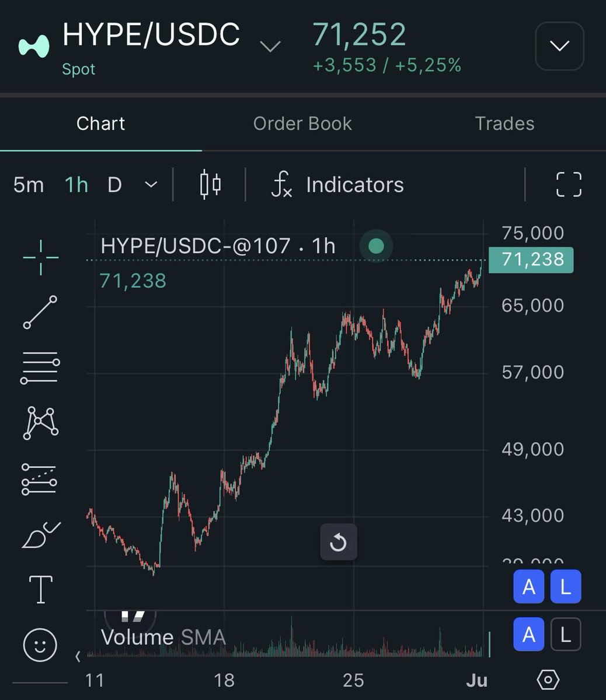Open the Indicators fx menu

point(337,185)
